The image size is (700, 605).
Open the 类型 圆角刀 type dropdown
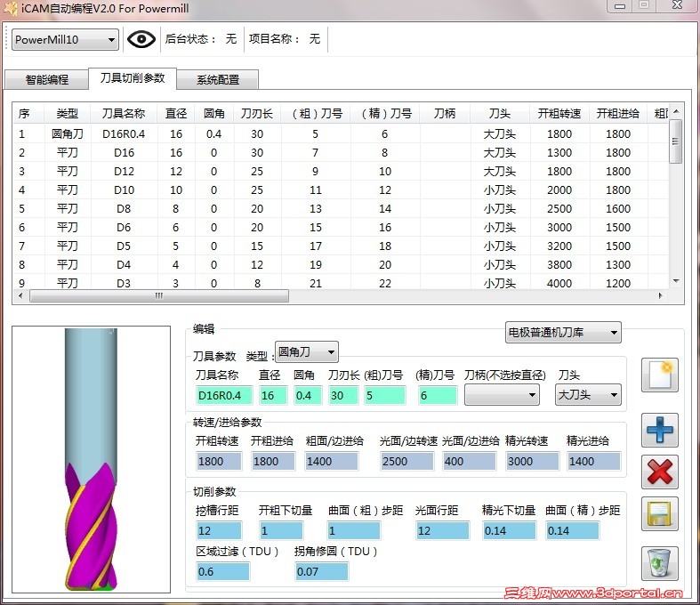(x=307, y=351)
